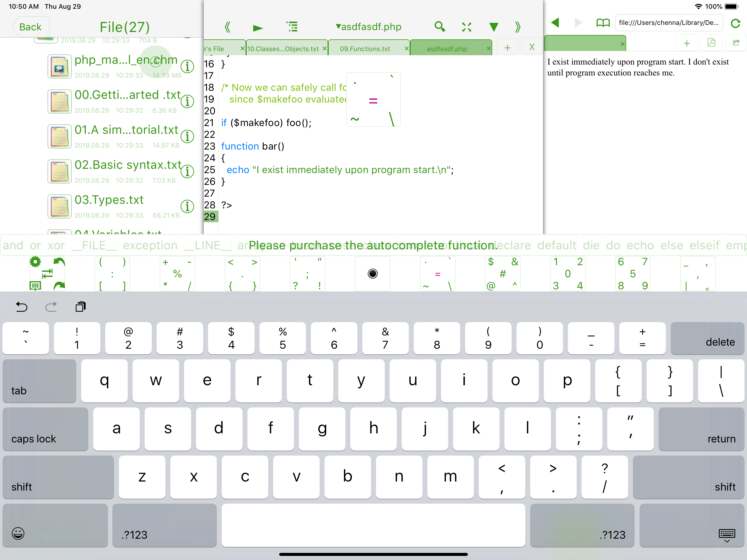Switch to the 10.Classes...Objects.txt tab
This screenshot has width=747, height=560.
tap(283, 49)
